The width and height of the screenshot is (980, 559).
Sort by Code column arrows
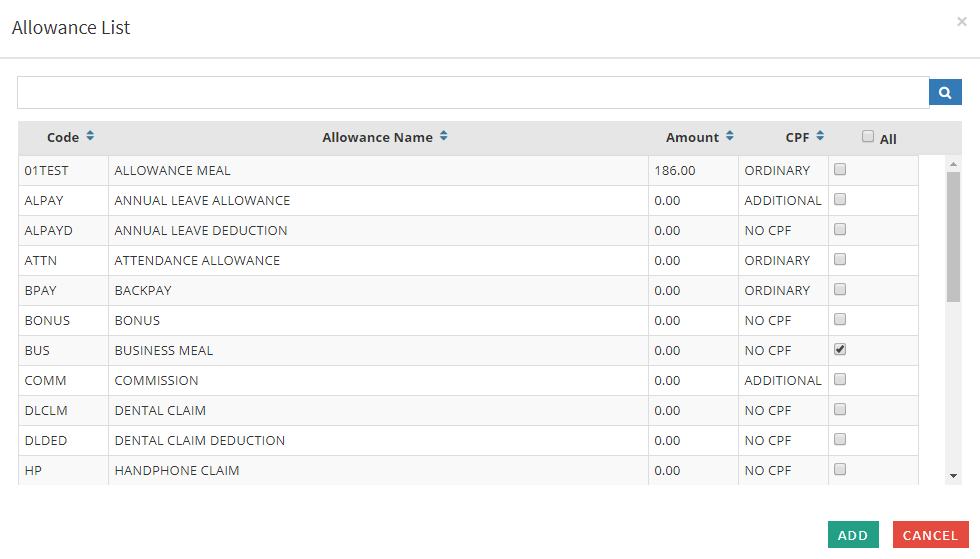point(90,137)
